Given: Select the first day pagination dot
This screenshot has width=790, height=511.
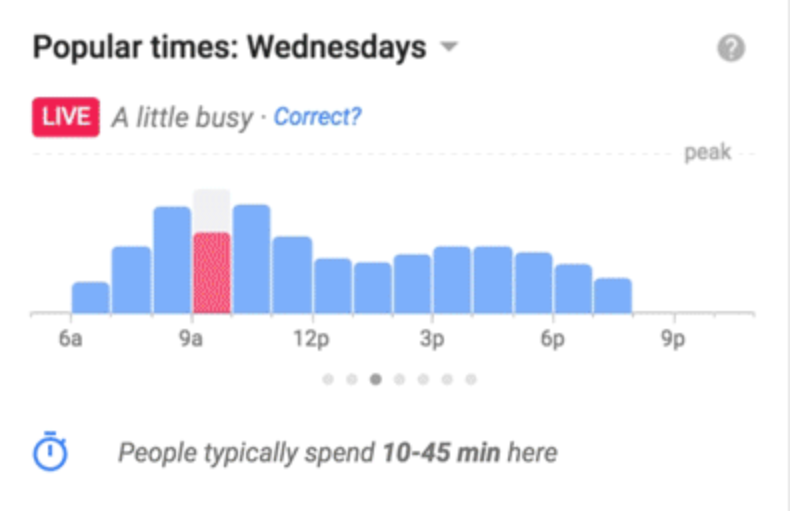Looking at the screenshot, I should tap(327, 379).
